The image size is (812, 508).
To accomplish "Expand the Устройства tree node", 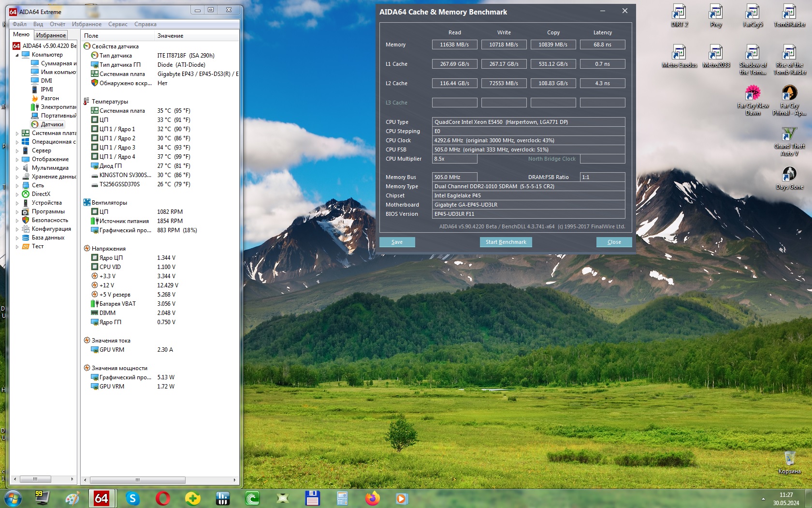I will (x=17, y=203).
